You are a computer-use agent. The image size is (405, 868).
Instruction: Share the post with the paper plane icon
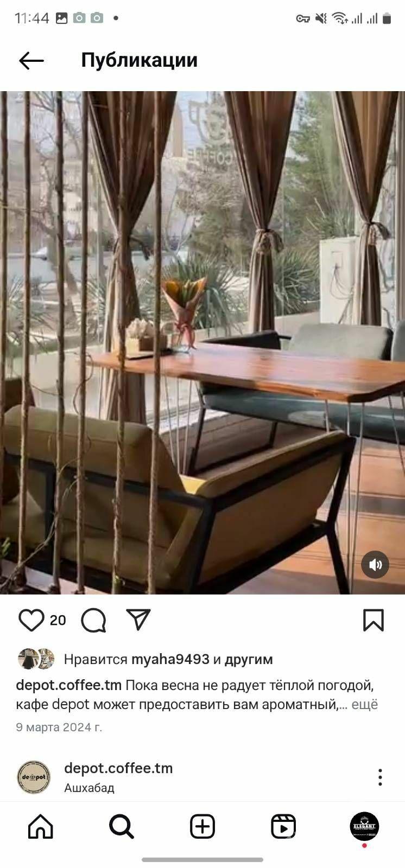point(138,620)
